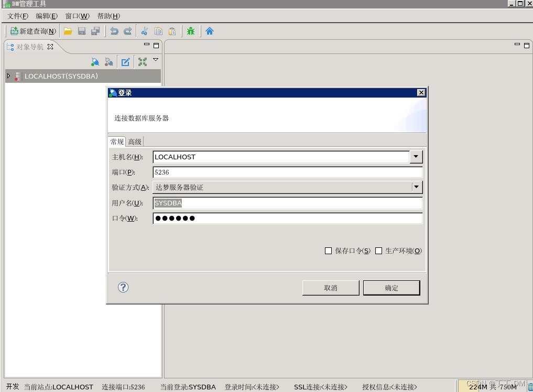Close the 登录 dialog with its X

pyautogui.click(x=421, y=92)
